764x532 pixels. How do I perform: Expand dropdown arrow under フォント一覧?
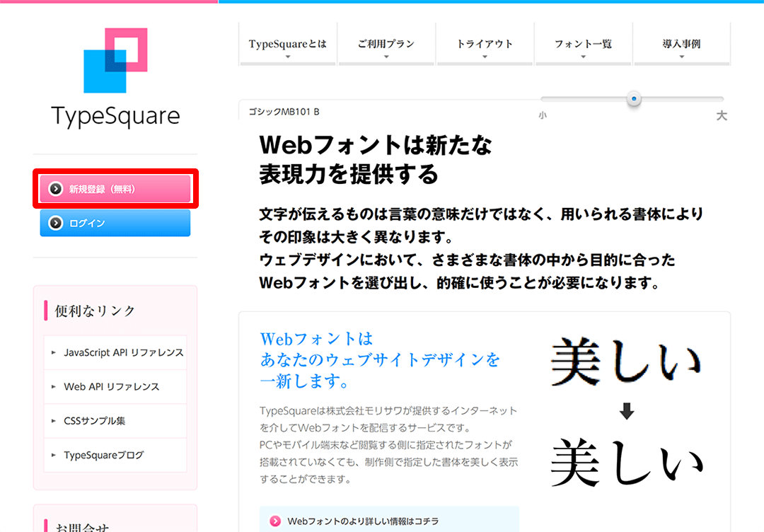(x=583, y=57)
